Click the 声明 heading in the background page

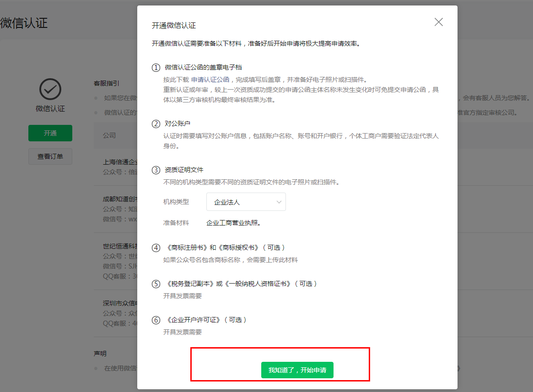point(100,354)
